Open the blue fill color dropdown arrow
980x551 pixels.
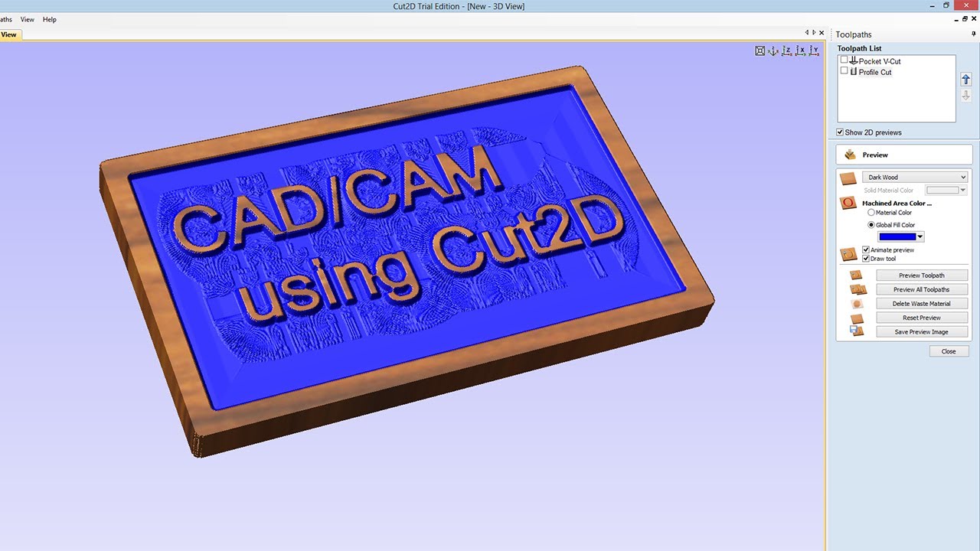click(920, 237)
